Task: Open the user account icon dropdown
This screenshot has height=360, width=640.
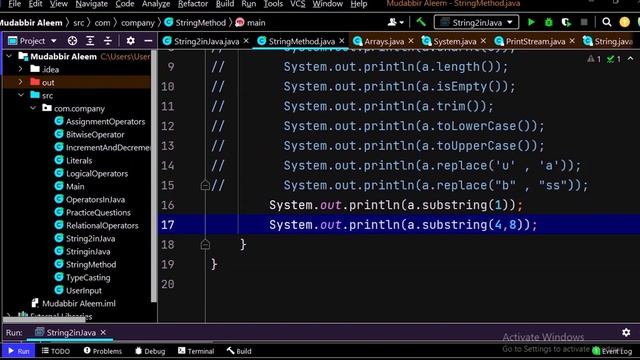Action: (x=395, y=22)
